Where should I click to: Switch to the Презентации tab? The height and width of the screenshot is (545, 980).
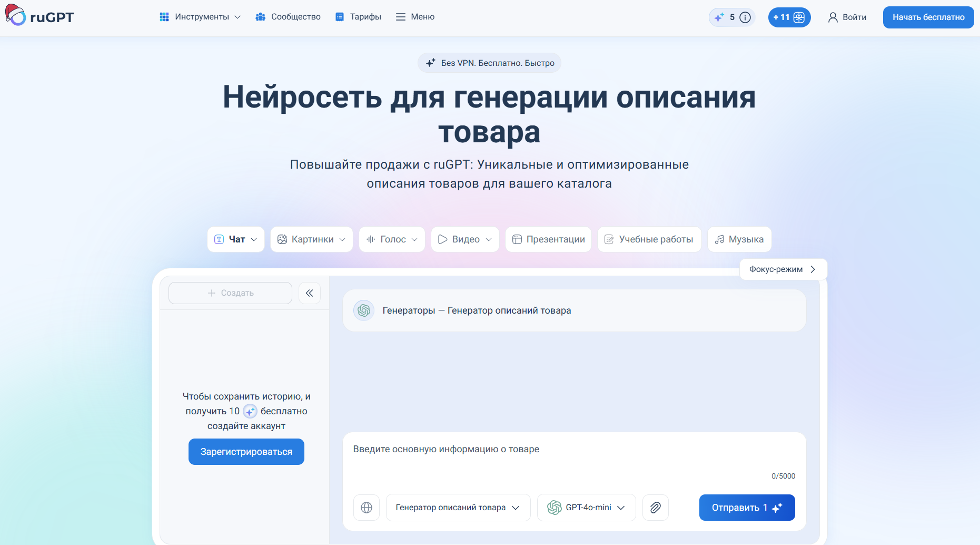tap(548, 239)
